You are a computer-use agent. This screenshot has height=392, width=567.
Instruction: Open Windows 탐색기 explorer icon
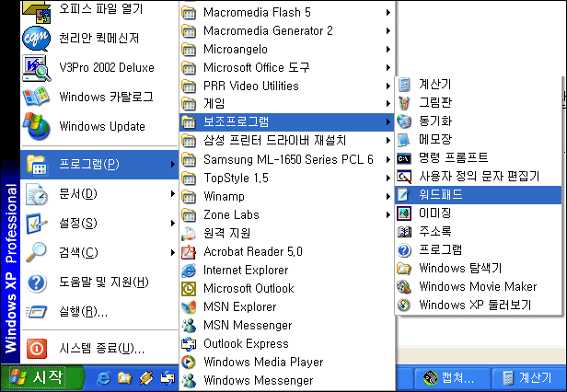click(404, 269)
